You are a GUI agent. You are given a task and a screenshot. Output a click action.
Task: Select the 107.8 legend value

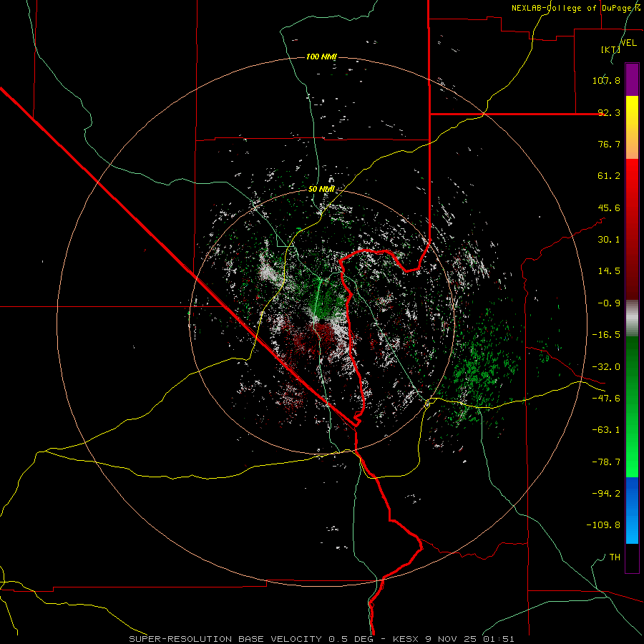(x=606, y=80)
